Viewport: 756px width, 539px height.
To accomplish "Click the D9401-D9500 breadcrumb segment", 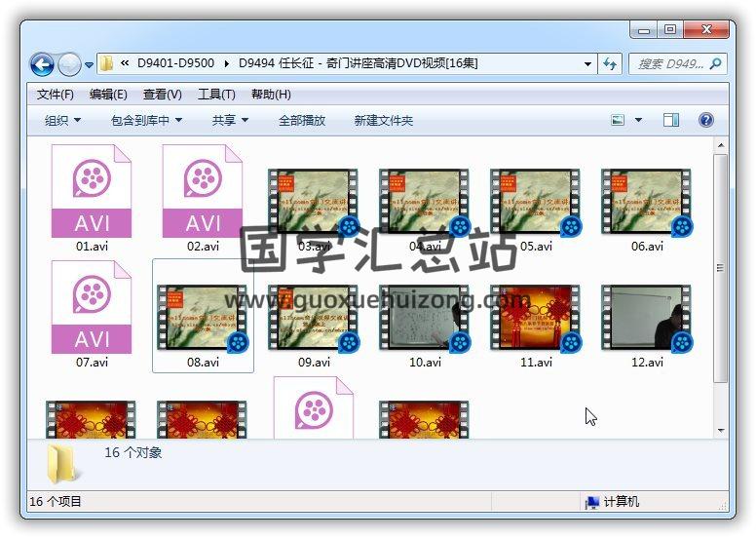I will [x=175, y=63].
